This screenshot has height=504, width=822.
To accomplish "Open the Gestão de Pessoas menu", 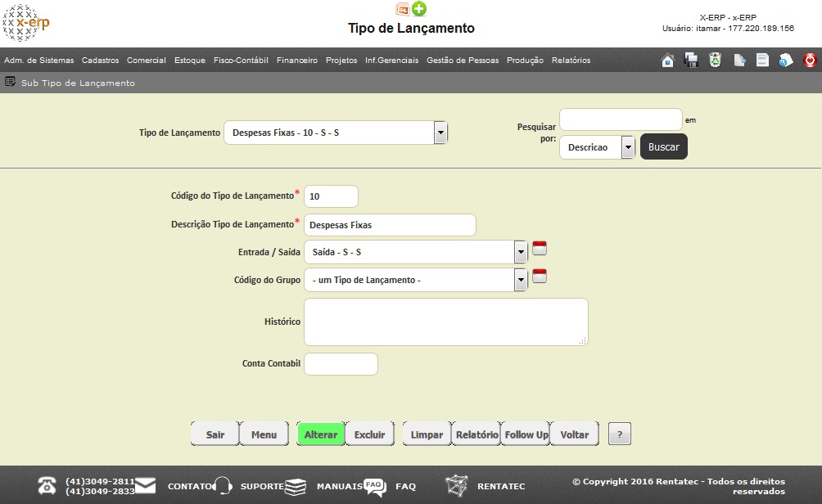I will coord(463,61).
